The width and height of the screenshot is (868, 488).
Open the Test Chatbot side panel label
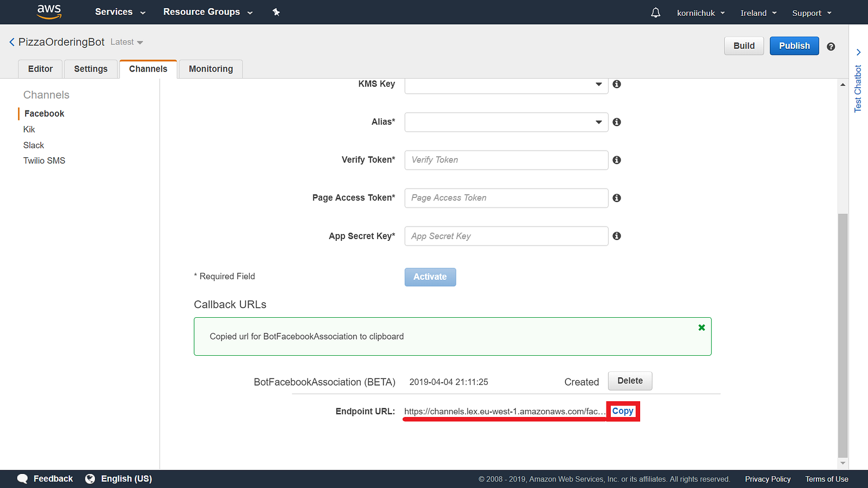858,89
